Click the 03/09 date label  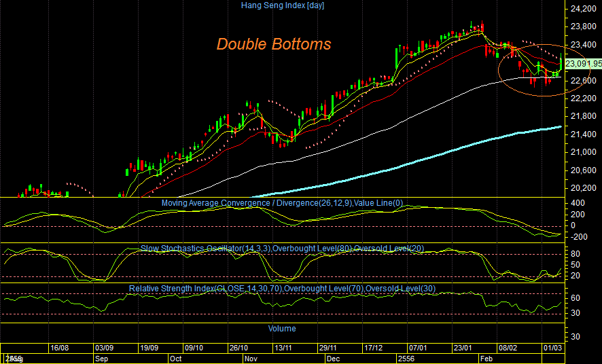click(105, 348)
